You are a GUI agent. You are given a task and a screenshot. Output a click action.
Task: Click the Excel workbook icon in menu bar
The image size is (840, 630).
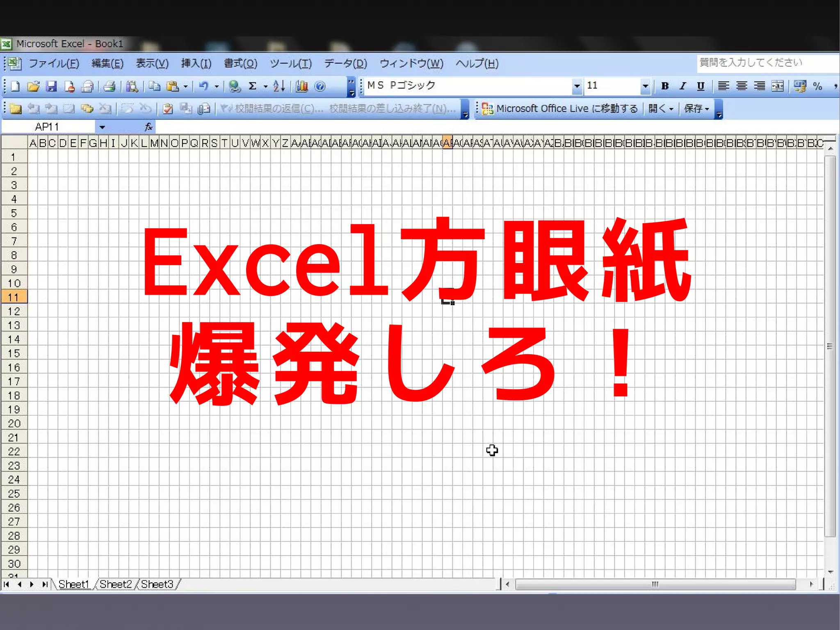pos(15,63)
